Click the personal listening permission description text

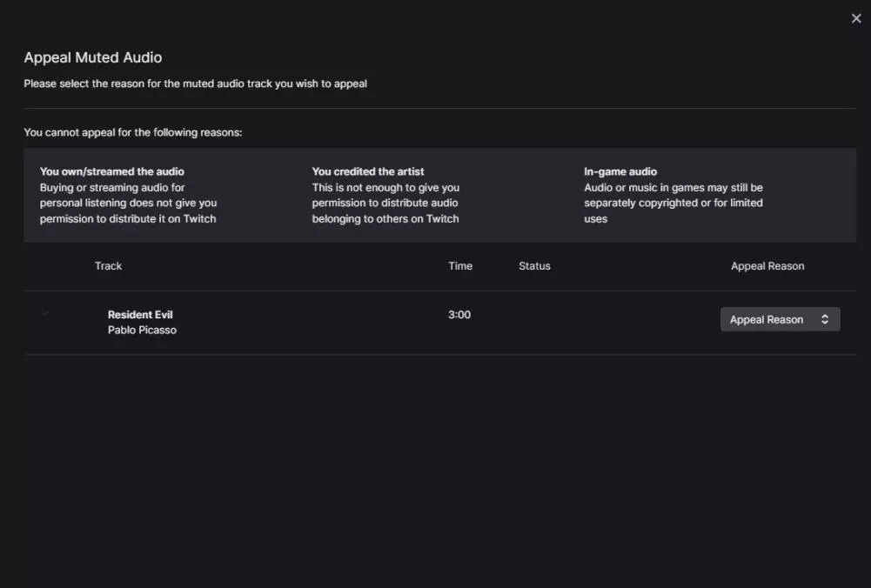128,203
